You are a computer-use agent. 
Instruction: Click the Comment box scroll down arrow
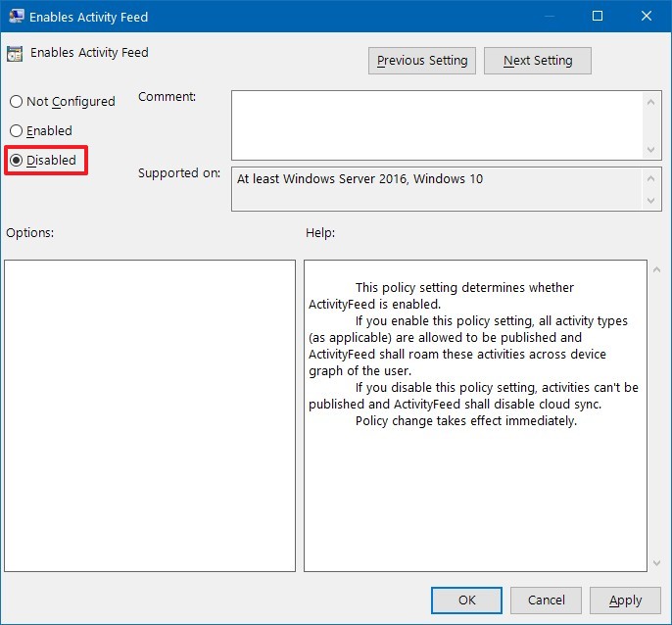coord(651,150)
